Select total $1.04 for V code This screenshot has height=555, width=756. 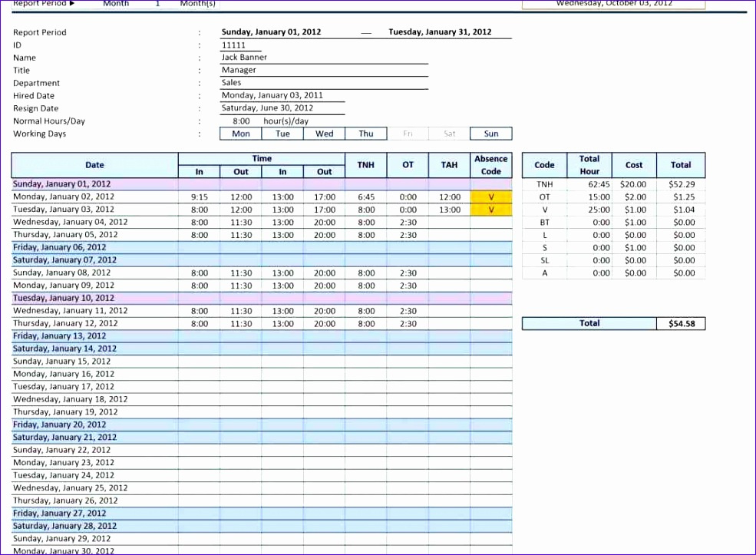coord(681,210)
